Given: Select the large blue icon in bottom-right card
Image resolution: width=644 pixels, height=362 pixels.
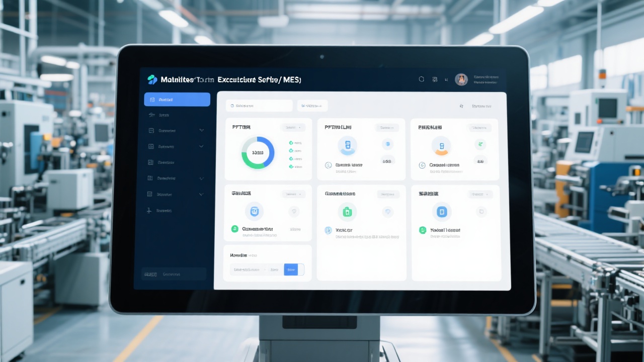Looking at the screenshot, I should pos(442,212).
